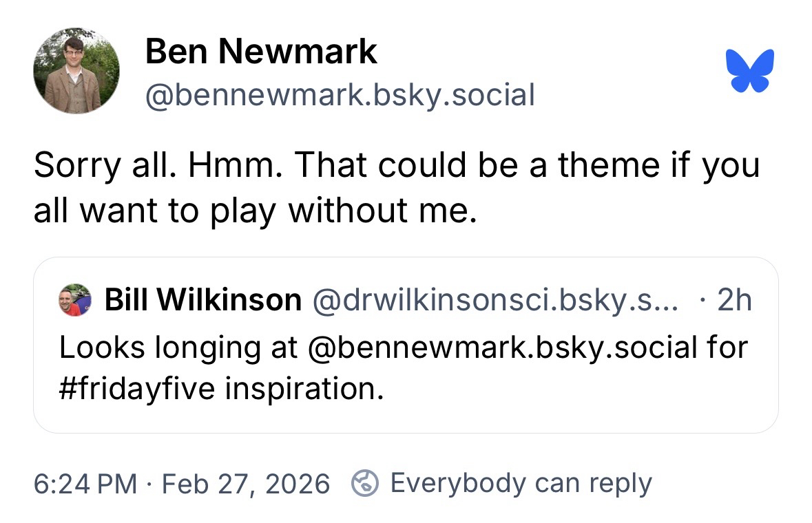Click the "6:24 PM" post time
The image size is (812, 523).
point(85,484)
